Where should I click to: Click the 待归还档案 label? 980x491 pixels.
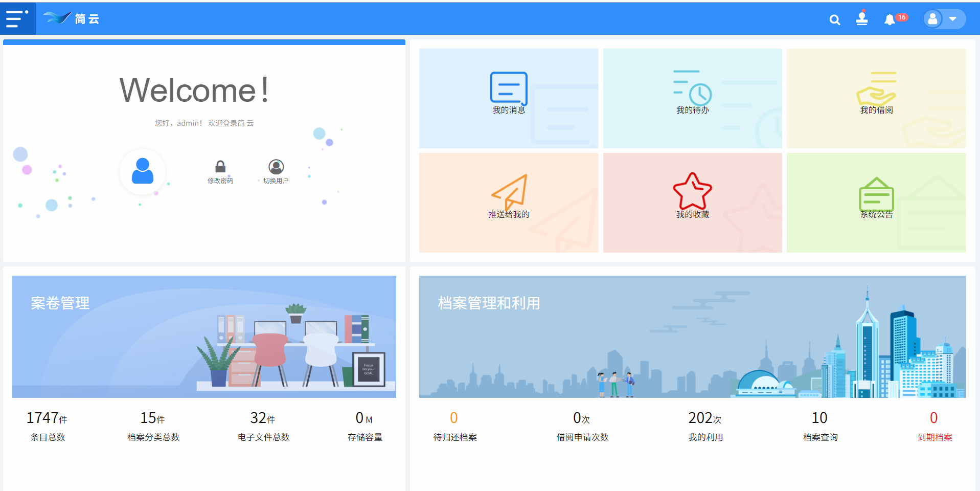click(x=455, y=437)
